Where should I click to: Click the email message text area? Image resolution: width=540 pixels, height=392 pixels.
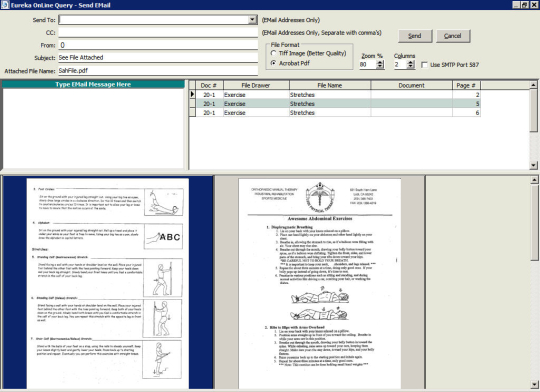tap(93, 129)
